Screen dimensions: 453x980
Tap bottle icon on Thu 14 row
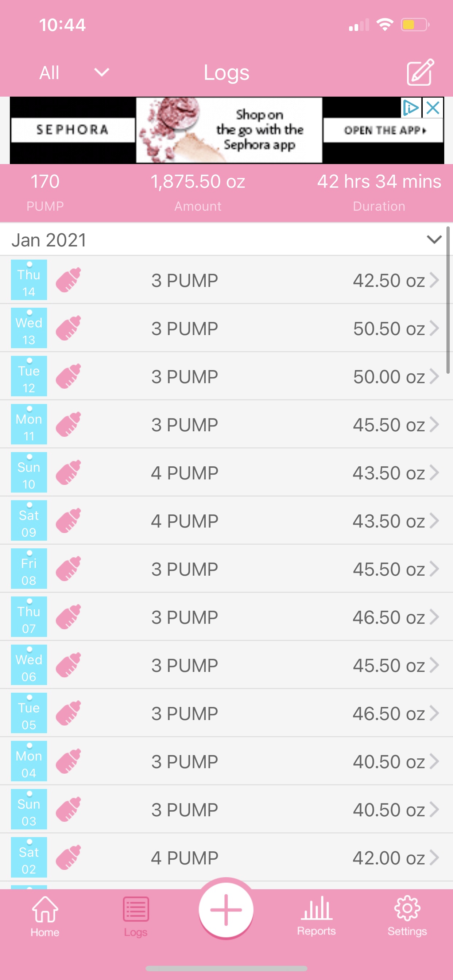click(69, 280)
